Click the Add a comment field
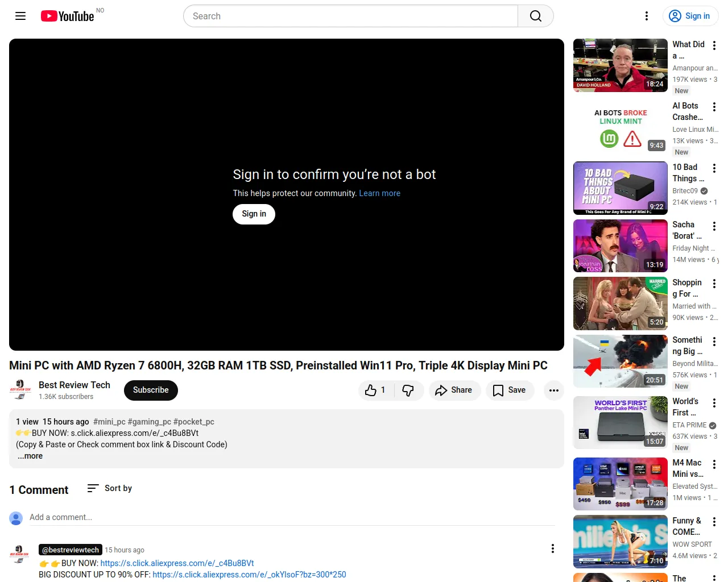Image resolution: width=728 pixels, height=582 pixels. click(x=291, y=517)
